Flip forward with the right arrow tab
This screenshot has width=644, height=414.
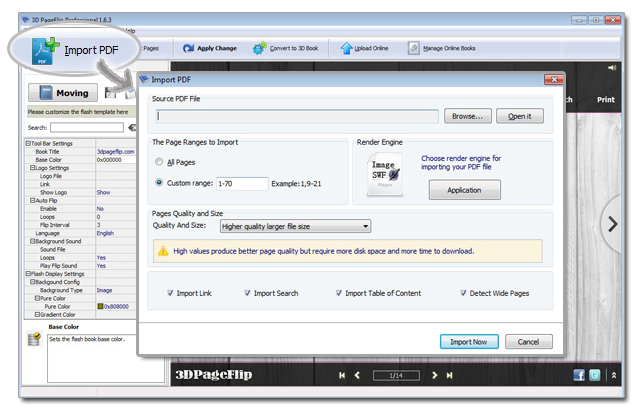coord(613,224)
